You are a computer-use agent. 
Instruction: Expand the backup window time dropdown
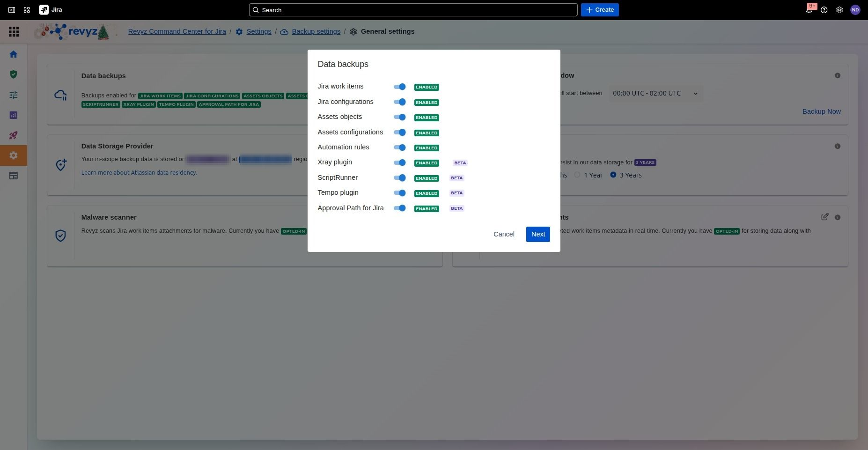(655, 93)
